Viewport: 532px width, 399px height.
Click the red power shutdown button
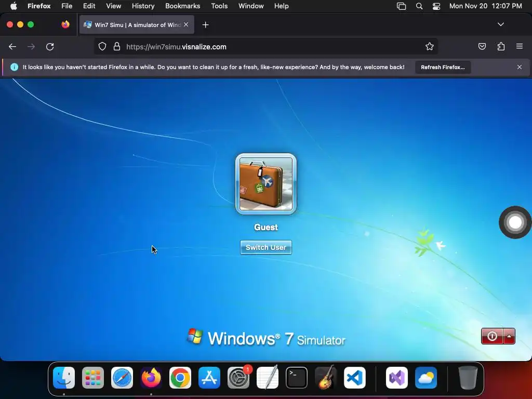point(492,336)
